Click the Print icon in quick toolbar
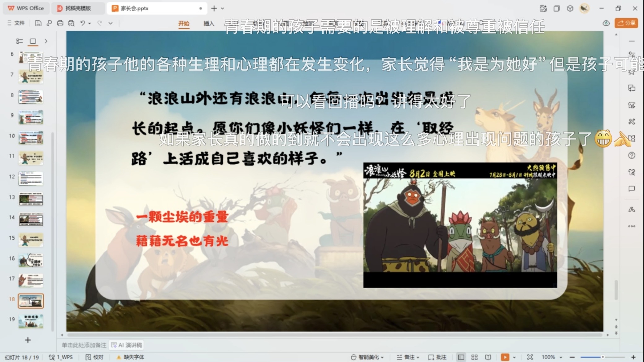 click(60, 23)
